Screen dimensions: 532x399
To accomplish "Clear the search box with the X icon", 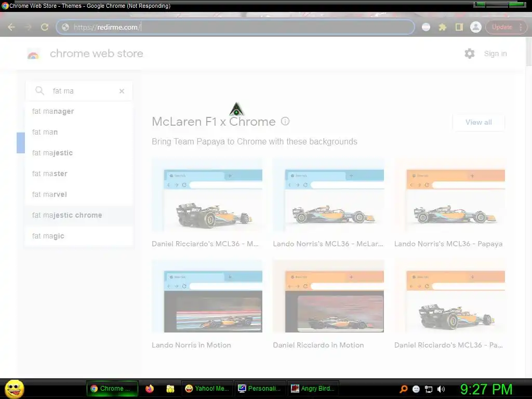I will pyautogui.click(x=122, y=91).
